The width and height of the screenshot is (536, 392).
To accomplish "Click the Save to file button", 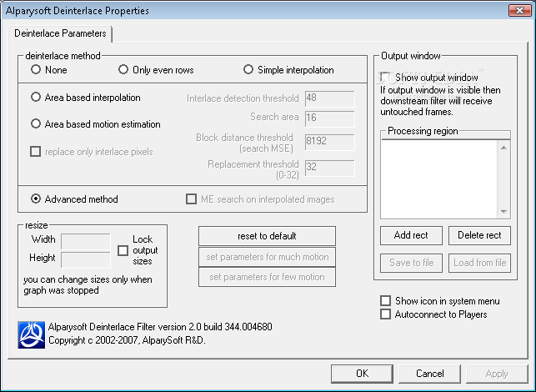I will click(411, 263).
